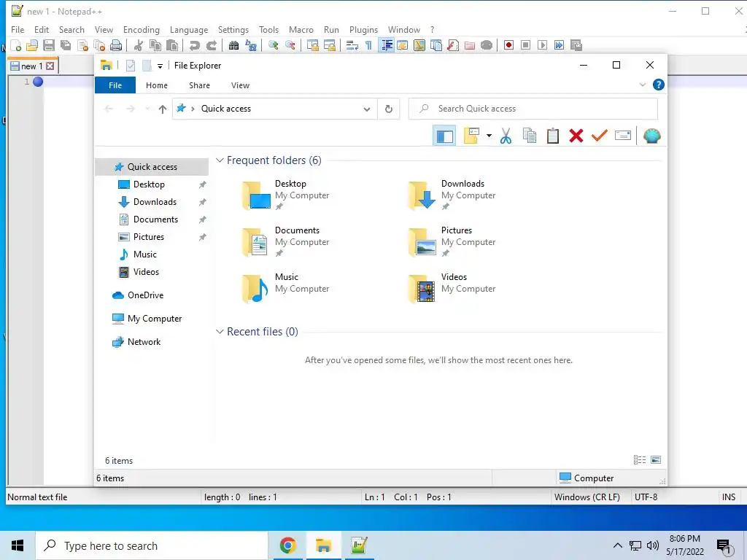Image resolution: width=747 pixels, height=560 pixels.
Task: Click Paste clipboard icon in File Explorer toolbar
Action: coord(553,136)
